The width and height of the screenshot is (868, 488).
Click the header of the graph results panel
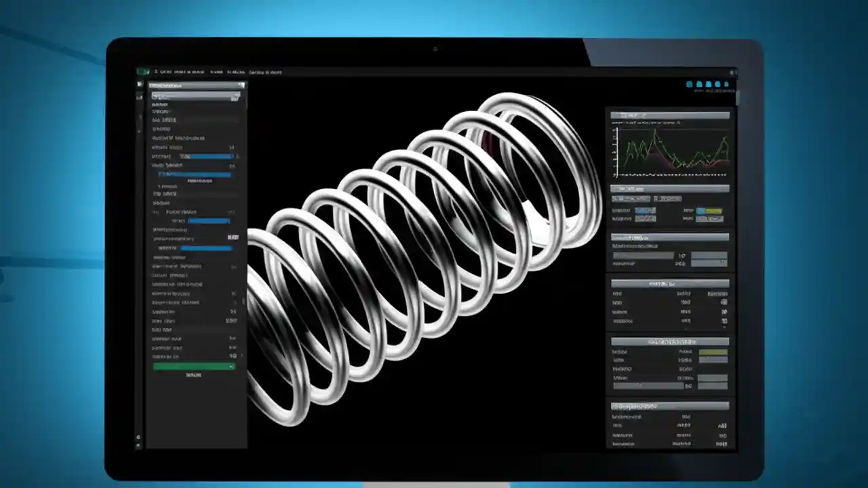[x=670, y=115]
